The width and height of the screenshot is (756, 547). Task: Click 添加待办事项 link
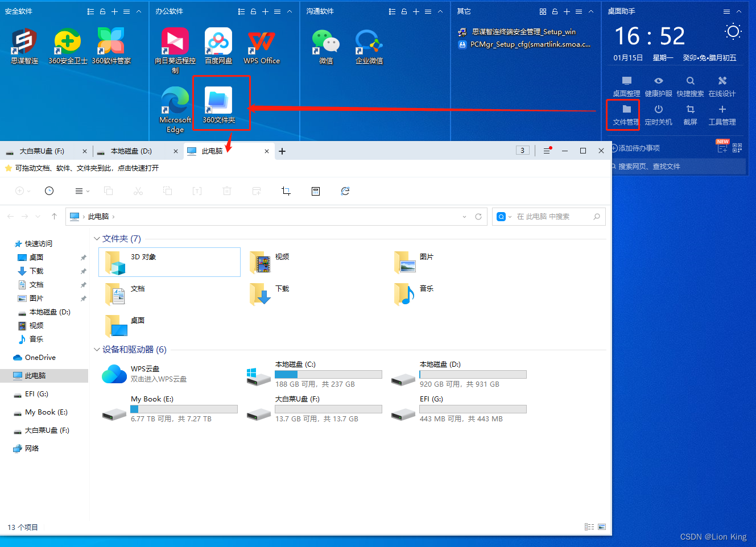tap(635, 148)
